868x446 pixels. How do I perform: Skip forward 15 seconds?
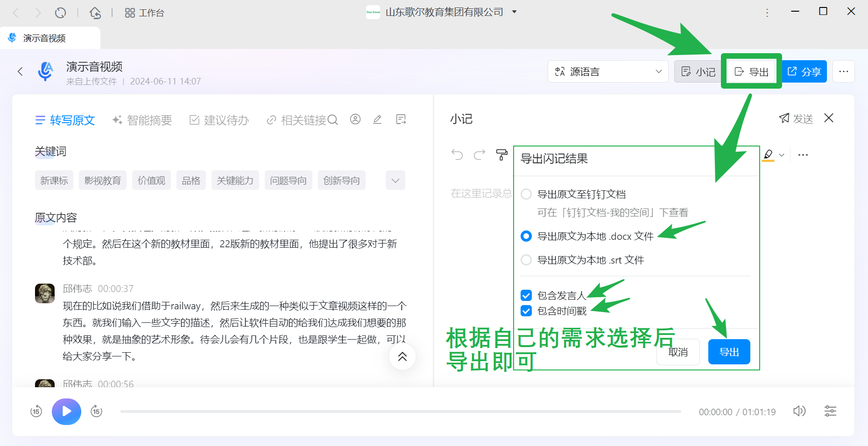click(x=96, y=411)
